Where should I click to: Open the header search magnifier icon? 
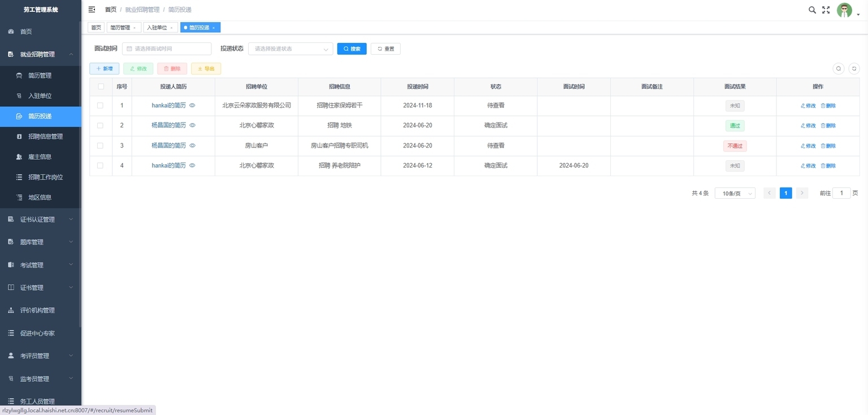[812, 10]
